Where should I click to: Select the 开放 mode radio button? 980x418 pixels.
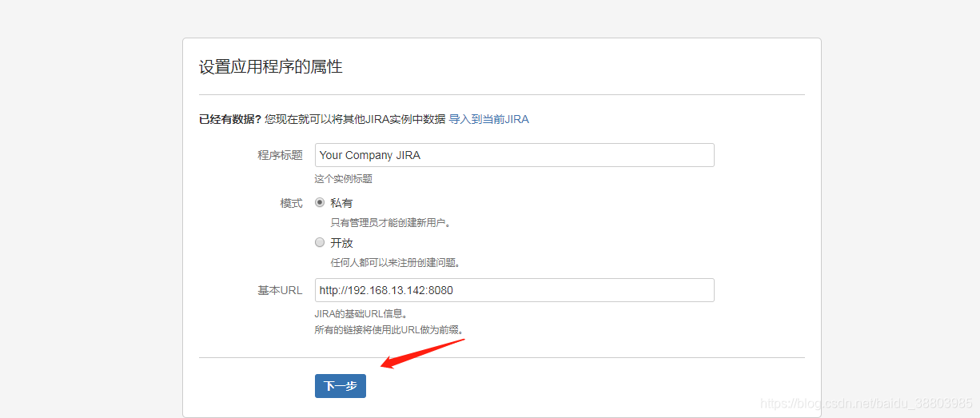[x=320, y=242]
